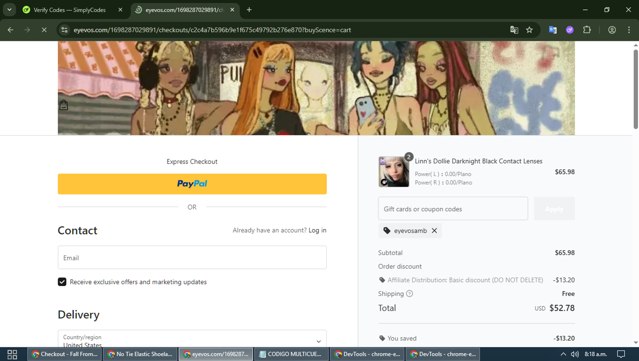This screenshot has width=639, height=361.
Task: Expand the Country/region dropdown
Action: [x=192, y=339]
